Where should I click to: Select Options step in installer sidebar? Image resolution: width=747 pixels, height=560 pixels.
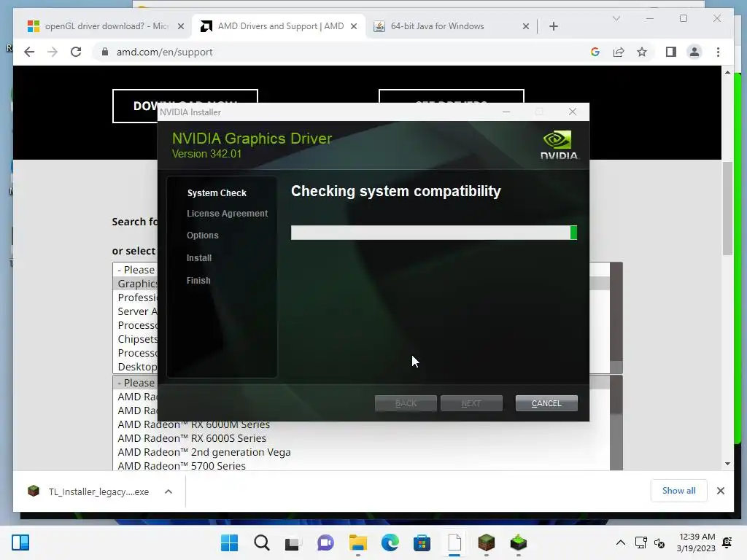pyautogui.click(x=203, y=236)
